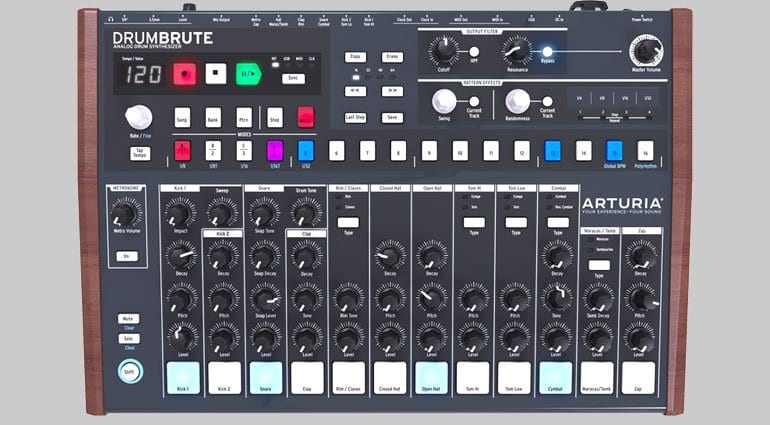Toggle blue step button 13
Viewport: 770px width, 425px height.
tap(552, 151)
